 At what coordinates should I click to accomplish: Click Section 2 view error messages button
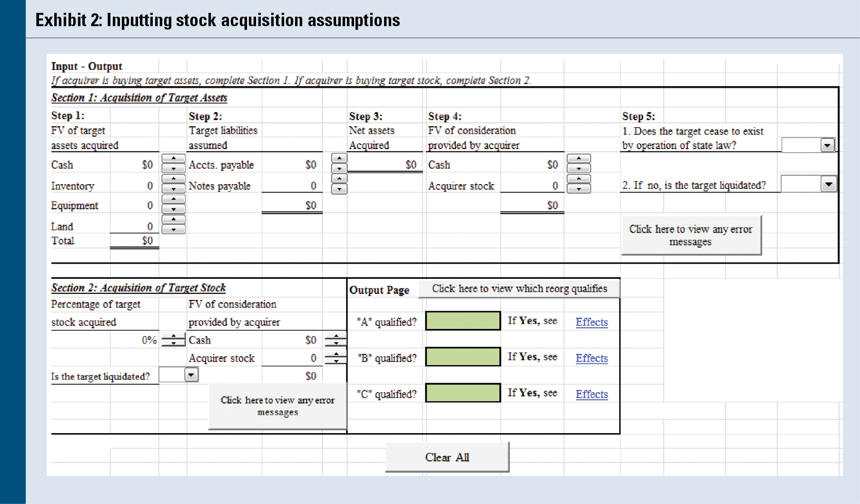(277, 406)
